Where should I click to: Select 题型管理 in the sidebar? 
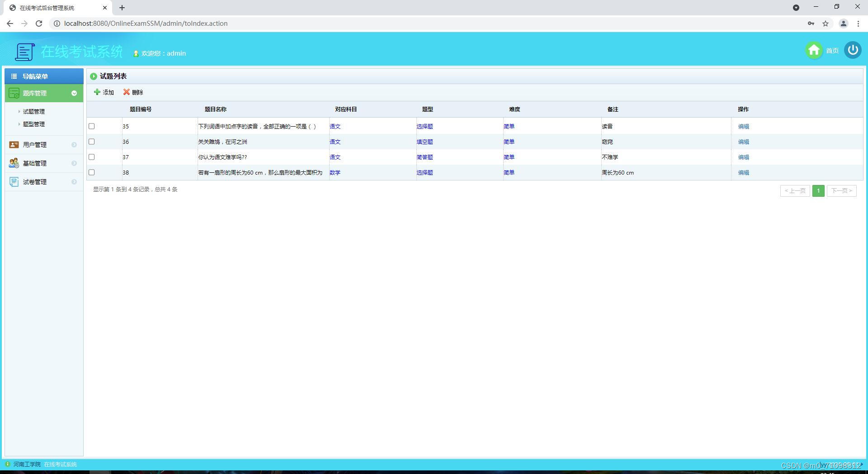coord(33,124)
